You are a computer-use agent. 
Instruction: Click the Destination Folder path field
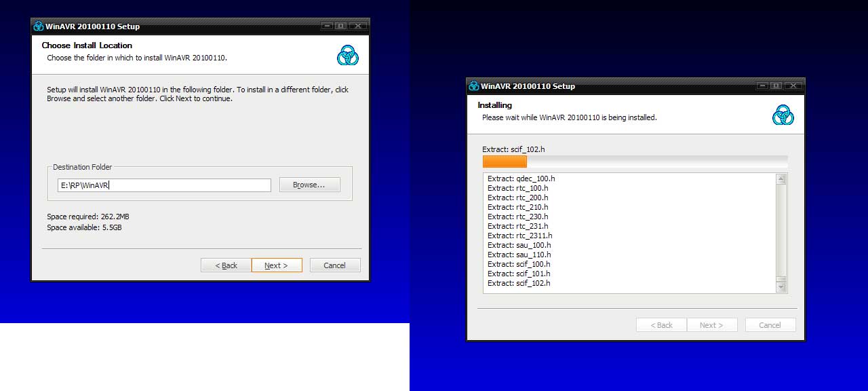tap(164, 185)
